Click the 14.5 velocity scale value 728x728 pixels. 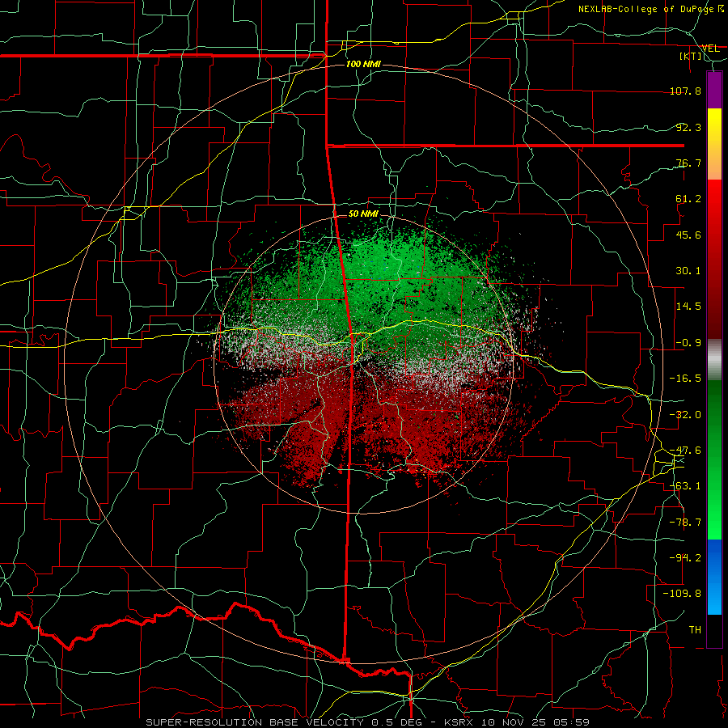tap(688, 306)
